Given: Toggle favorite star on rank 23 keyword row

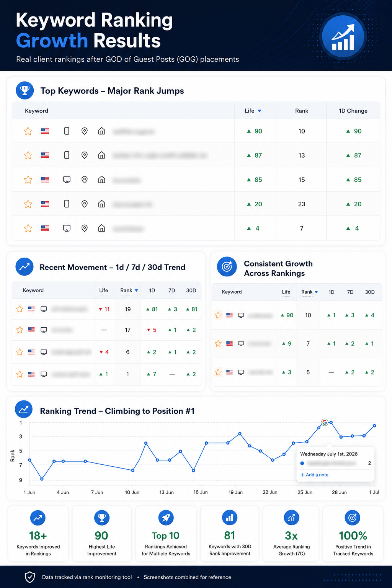Looking at the screenshot, I should [28, 204].
